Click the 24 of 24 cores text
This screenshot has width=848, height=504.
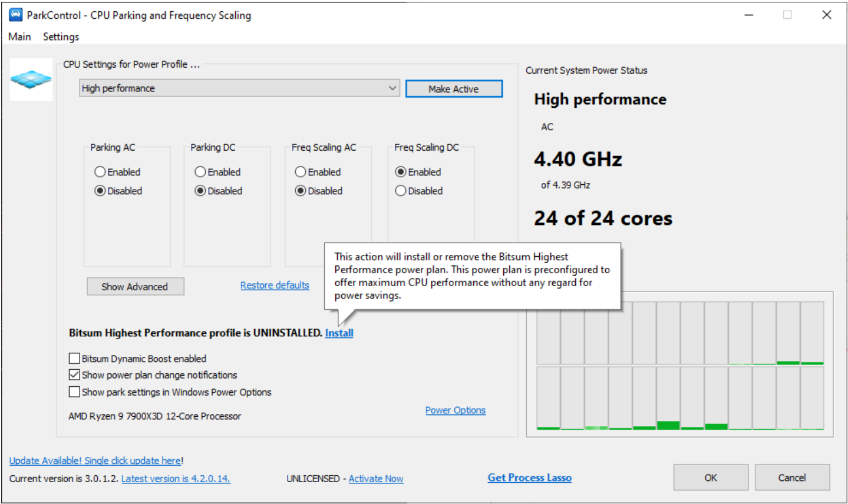pyautogui.click(x=603, y=218)
